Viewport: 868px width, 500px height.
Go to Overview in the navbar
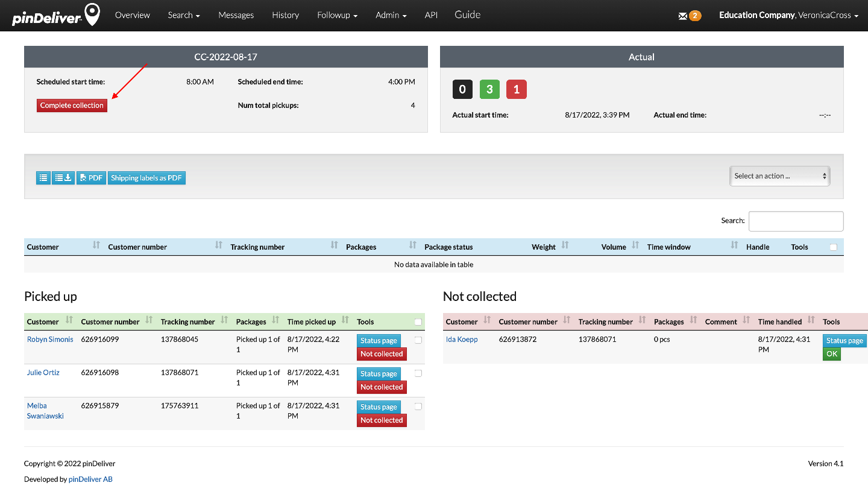coord(133,15)
